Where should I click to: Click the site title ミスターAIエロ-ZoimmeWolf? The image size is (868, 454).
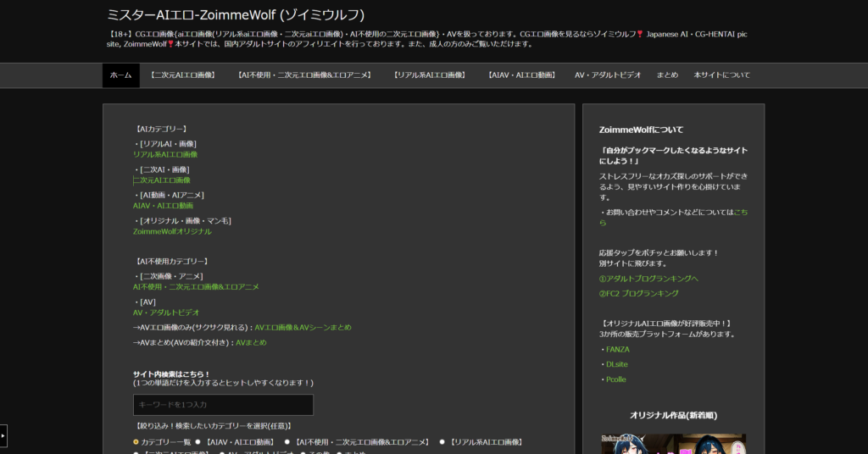[236, 15]
